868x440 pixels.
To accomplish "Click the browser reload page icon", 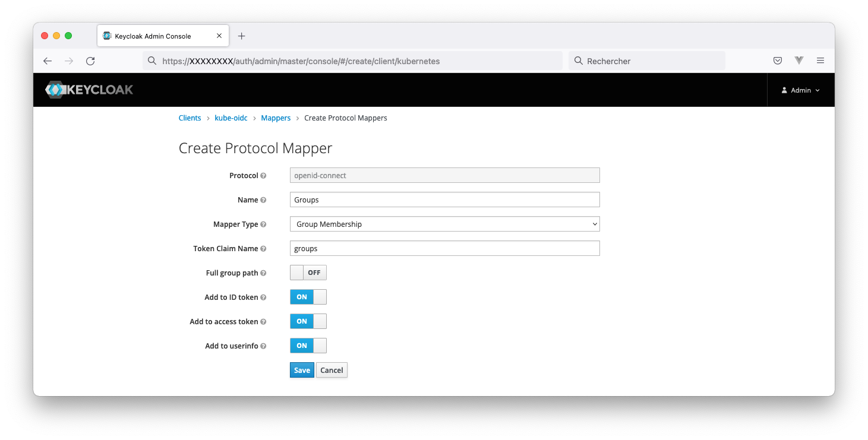I will click(90, 61).
